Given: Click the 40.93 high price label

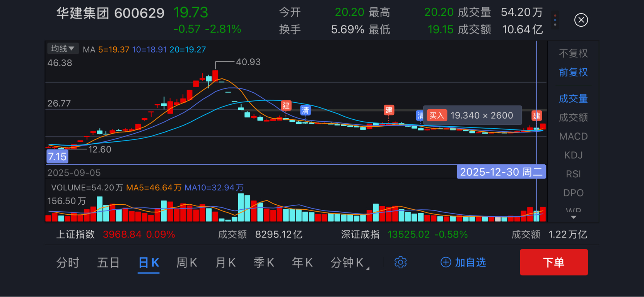Looking at the screenshot, I should pyautogui.click(x=248, y=62).
